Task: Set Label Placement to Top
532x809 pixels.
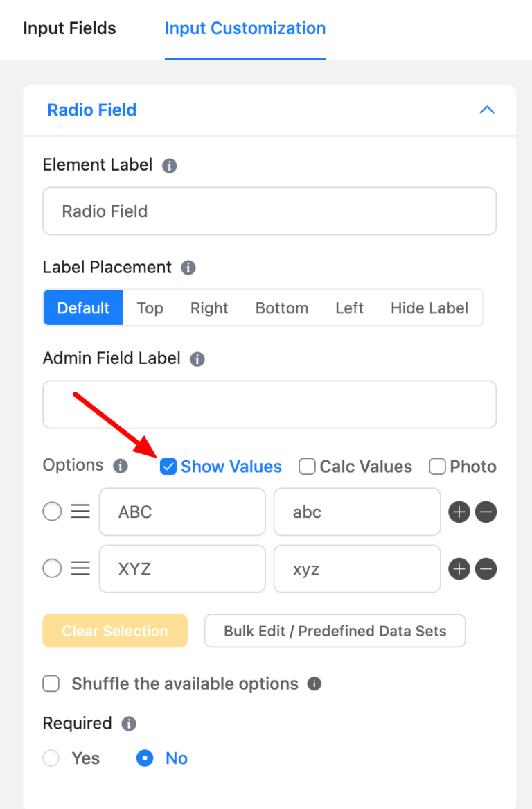Action: click(150, 308)
